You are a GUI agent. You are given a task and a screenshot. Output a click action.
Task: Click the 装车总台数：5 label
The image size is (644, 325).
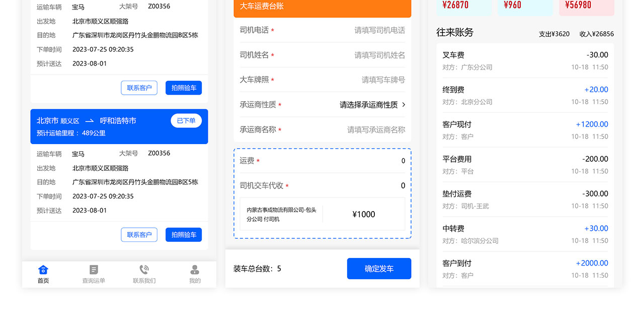(257, 269)
